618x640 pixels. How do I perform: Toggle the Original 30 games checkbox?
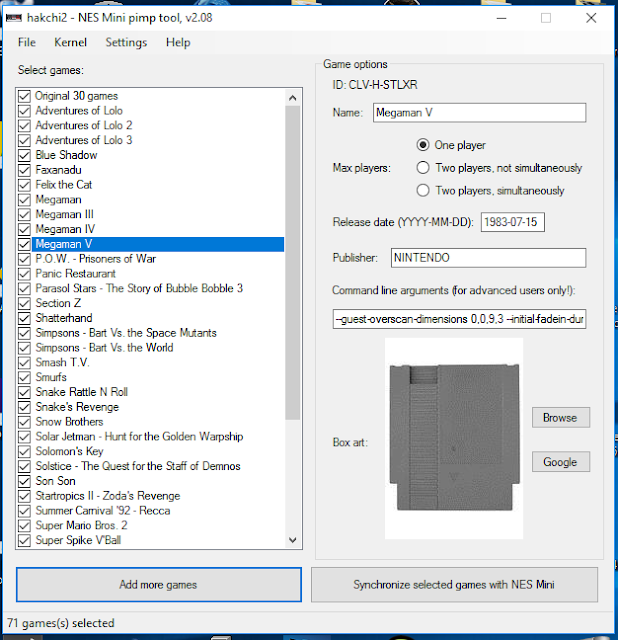coord(24,96)
